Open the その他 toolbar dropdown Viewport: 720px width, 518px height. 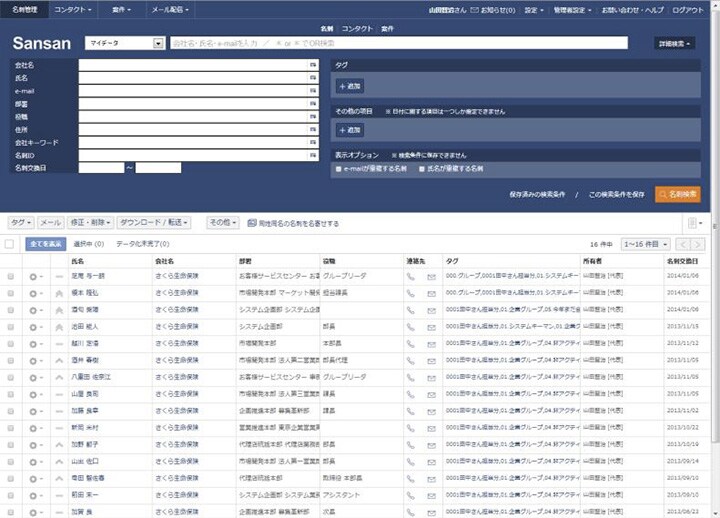pyautogui.click(x=223, y=223)
